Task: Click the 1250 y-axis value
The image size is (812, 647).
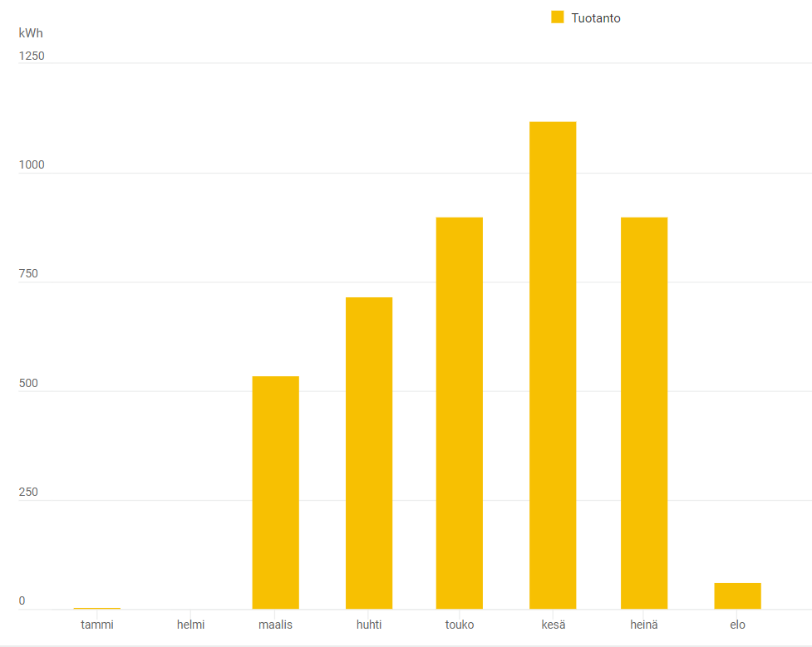Action: [x=32, y=56]
